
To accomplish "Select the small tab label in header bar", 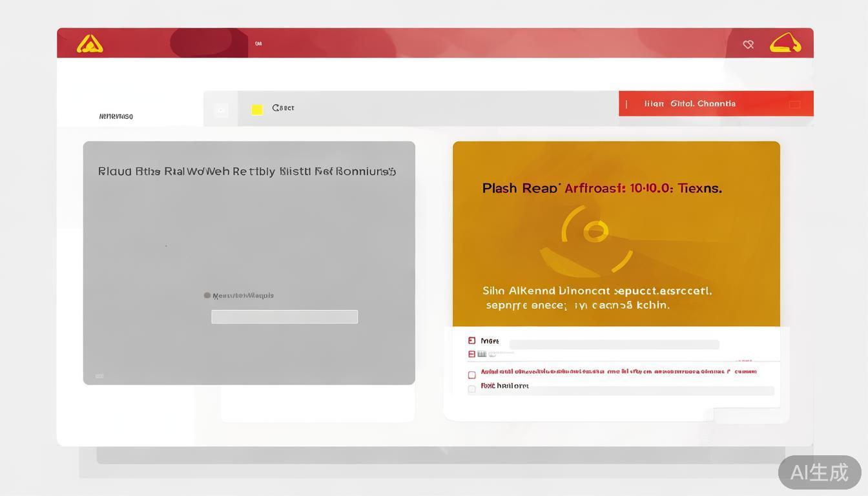I will tap(258, 44).
